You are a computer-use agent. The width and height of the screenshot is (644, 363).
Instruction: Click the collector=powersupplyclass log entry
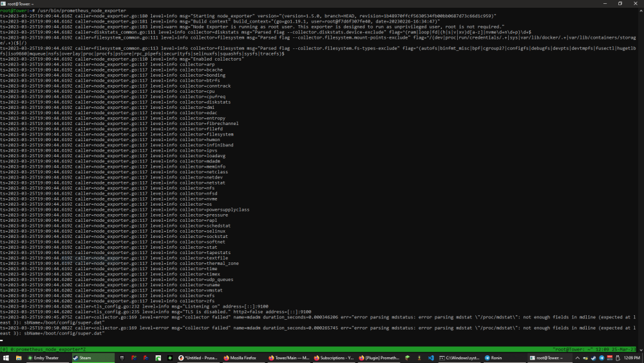click(125, 210)
